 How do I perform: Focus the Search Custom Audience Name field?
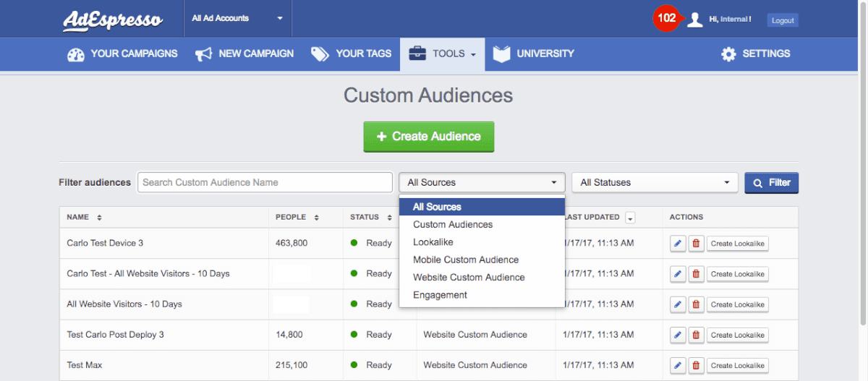coord(265,183)
